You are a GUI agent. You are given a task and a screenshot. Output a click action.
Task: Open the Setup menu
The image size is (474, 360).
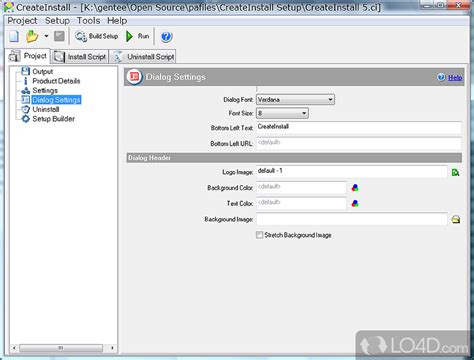[57, 21]
